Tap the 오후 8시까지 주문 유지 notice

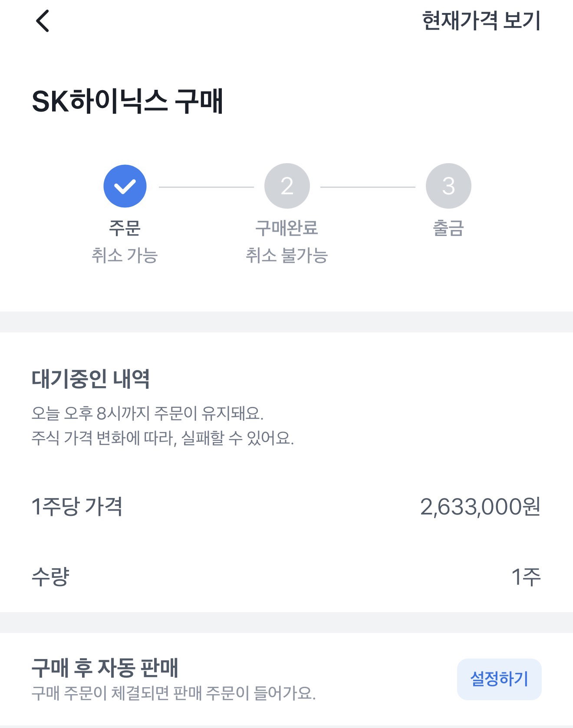click(148, 413)
